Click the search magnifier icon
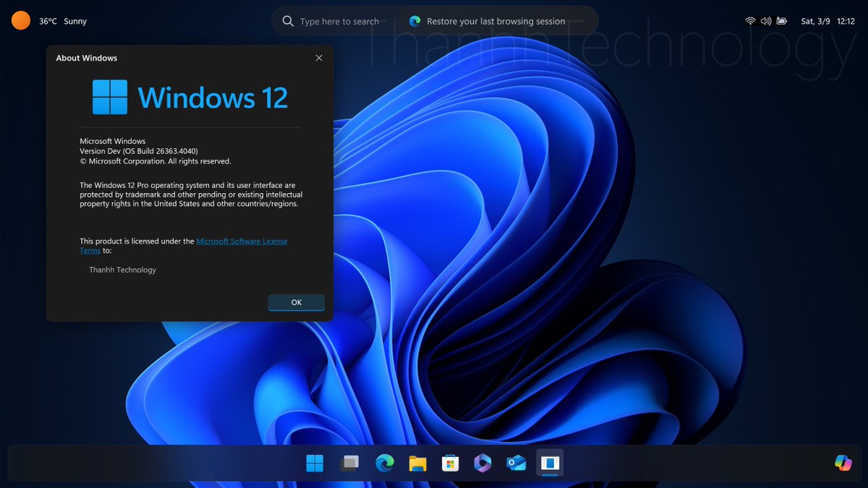Image resolution: width=868 pixels, height=488 pixels. [288, 21]
